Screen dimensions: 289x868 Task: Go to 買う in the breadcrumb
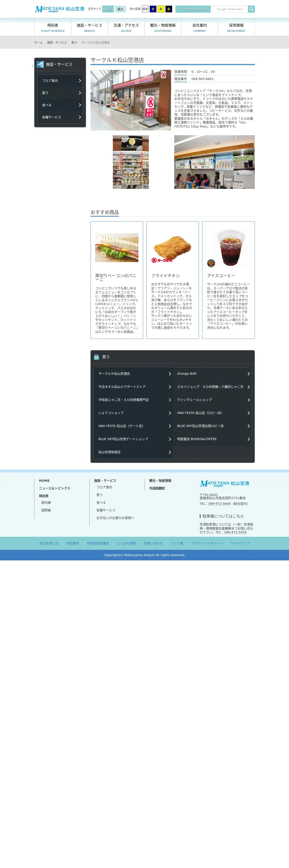pyautogui.click(x=74, y=42)
